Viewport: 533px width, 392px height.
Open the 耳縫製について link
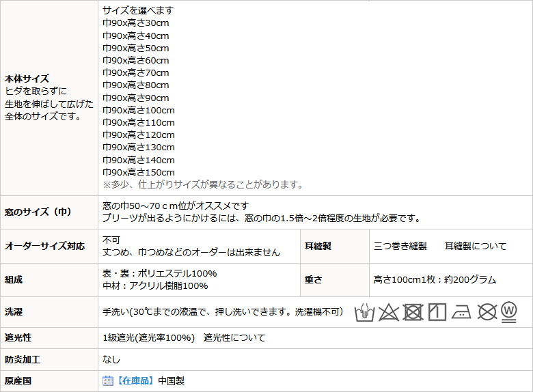tap(476, 246)
